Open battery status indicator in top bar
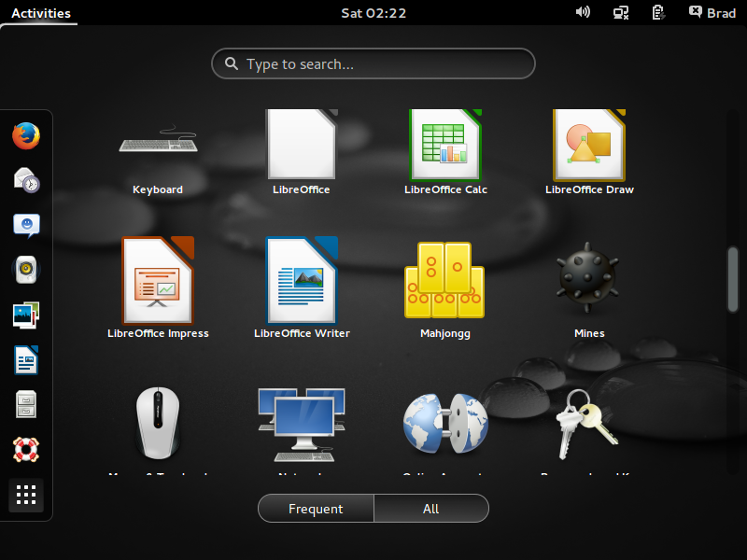The image size is (747, 560). click(x=658, y=12)
